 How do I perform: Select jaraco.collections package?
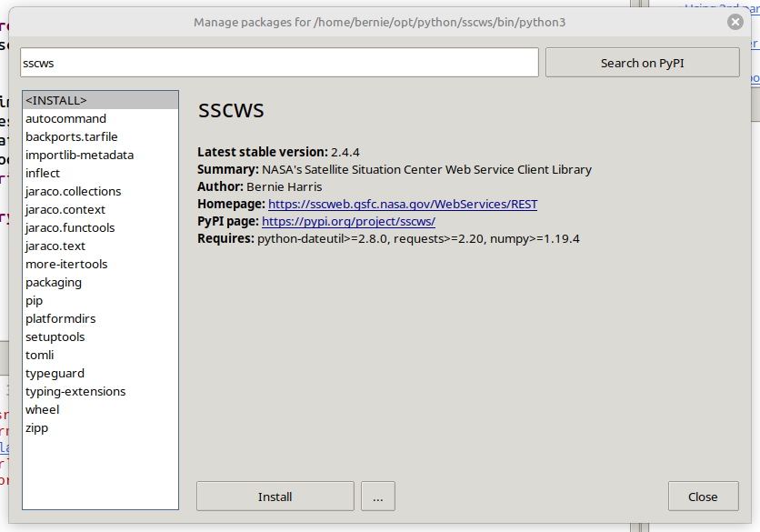point(100,192)
